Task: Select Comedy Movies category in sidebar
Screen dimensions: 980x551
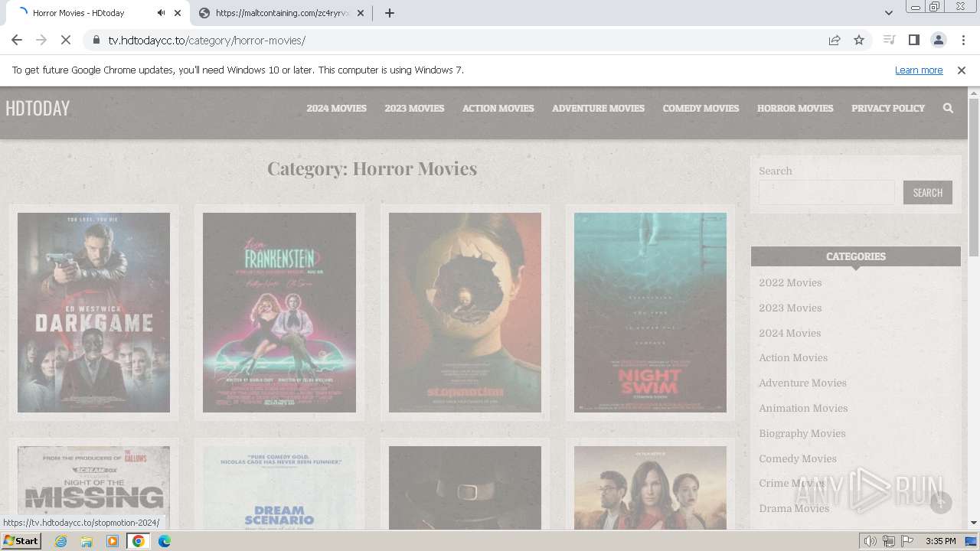Action: point(798,458)
